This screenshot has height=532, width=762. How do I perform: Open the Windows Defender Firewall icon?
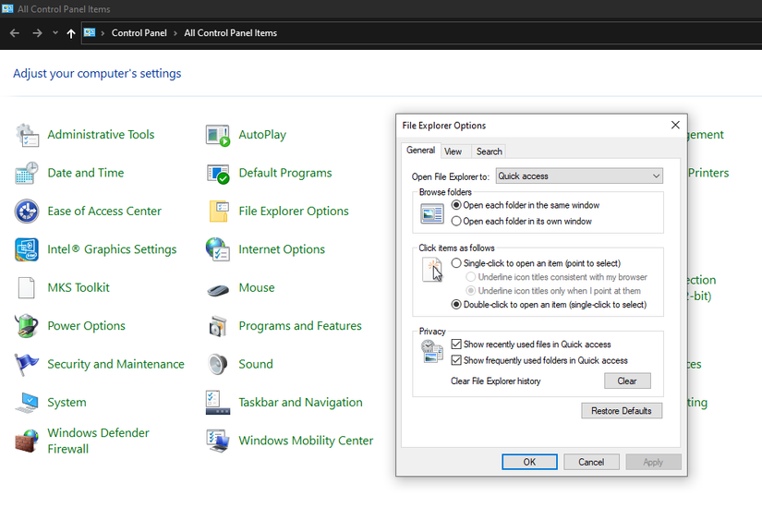pyautogui.click(x=27, y=441)
